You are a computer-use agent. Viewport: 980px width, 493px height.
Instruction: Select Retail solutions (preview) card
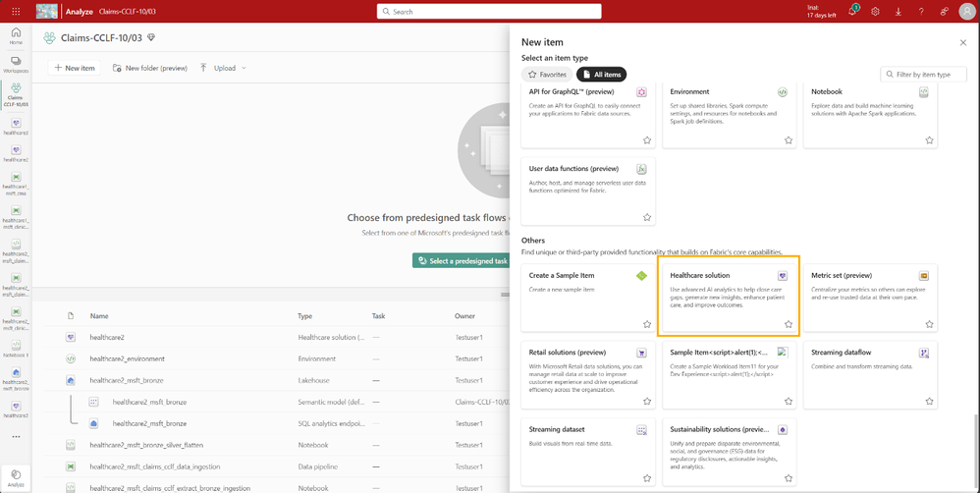(x=588, y=375)
